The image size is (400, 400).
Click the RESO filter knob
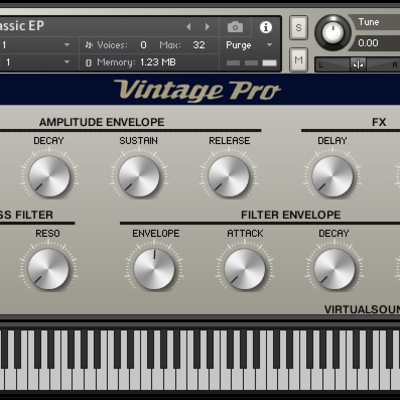pos(48,269)
